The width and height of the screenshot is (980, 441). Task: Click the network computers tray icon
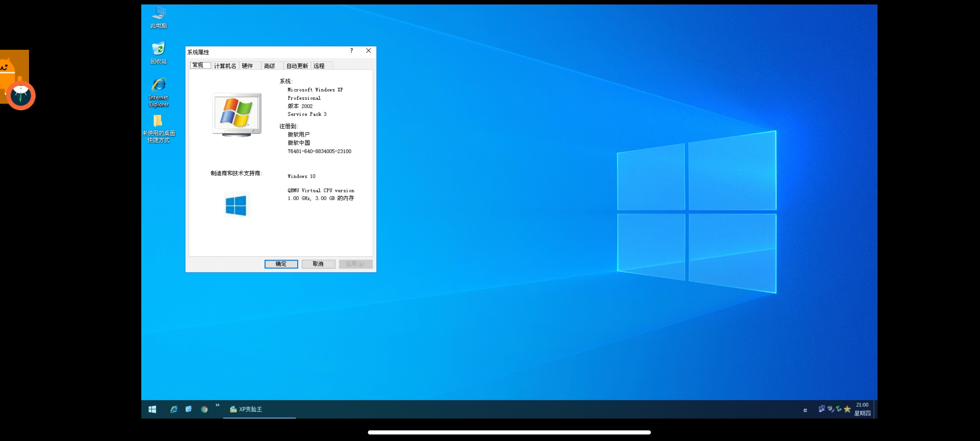pyautogui.click(x=822, y=409)
